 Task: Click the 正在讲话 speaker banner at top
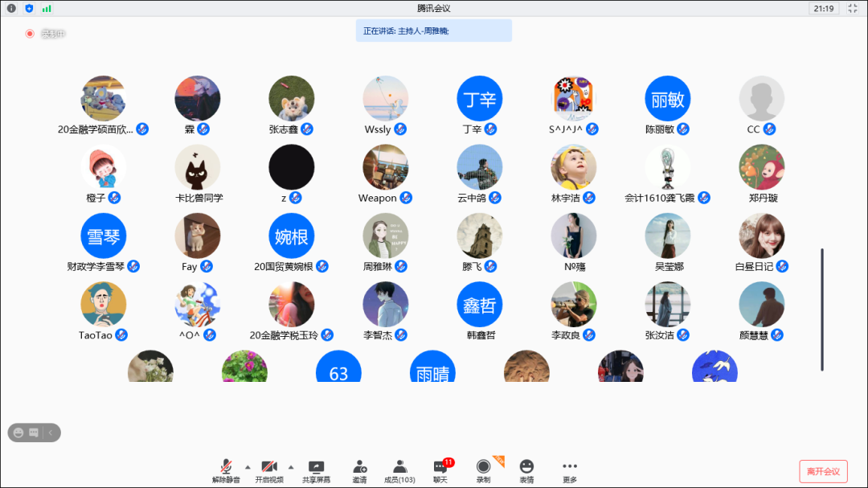pyautogui.click(x=434, y=31)
